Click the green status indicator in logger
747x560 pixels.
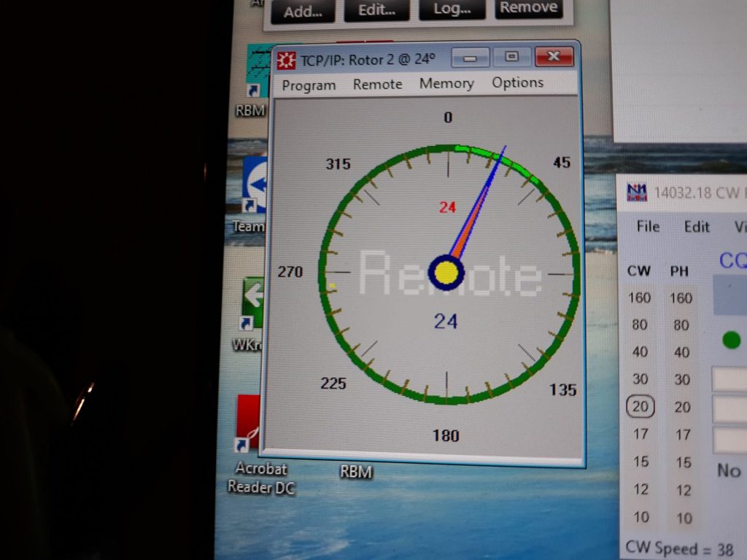click(x=731, y=340)
